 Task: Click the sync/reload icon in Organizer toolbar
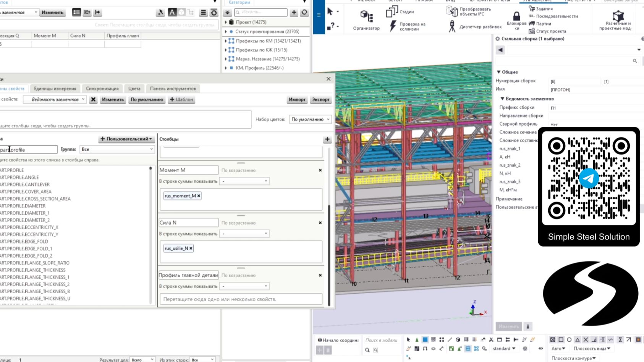click(214, 13)
